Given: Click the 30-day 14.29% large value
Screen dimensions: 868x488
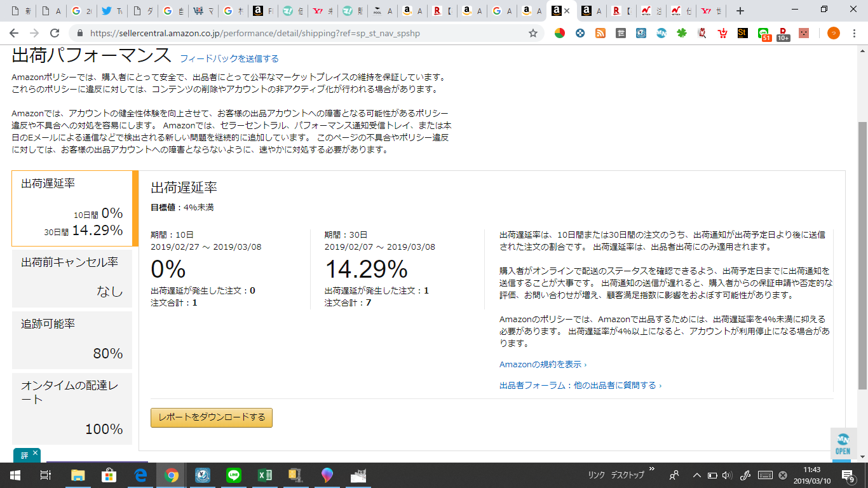Looking at the screenshot, I should point(366,269).
